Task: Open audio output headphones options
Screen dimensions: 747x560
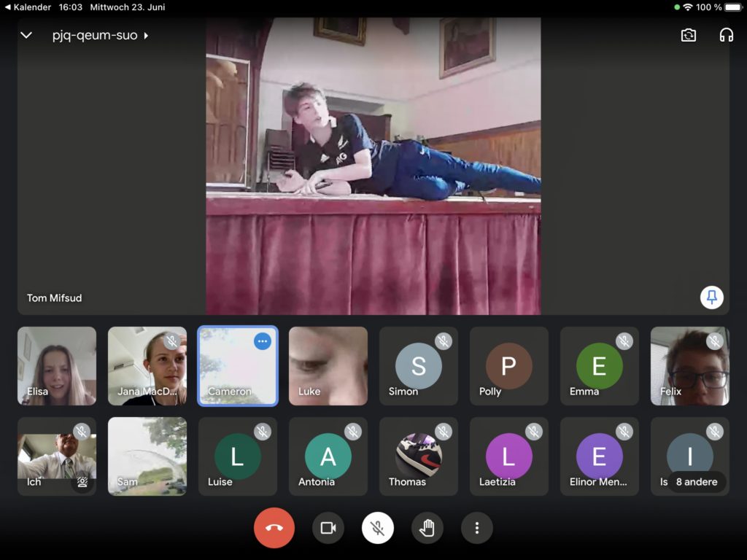Action: click(726, 35)
